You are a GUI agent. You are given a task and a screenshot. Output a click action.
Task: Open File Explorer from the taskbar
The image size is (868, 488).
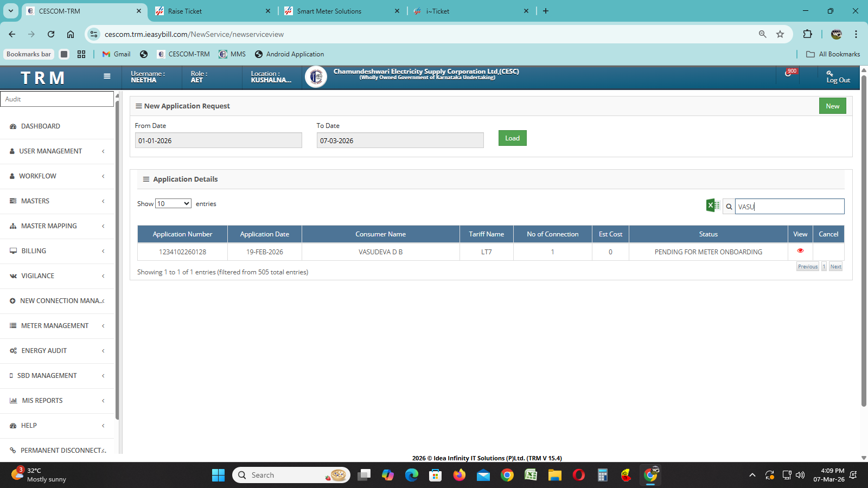[554, 476]
